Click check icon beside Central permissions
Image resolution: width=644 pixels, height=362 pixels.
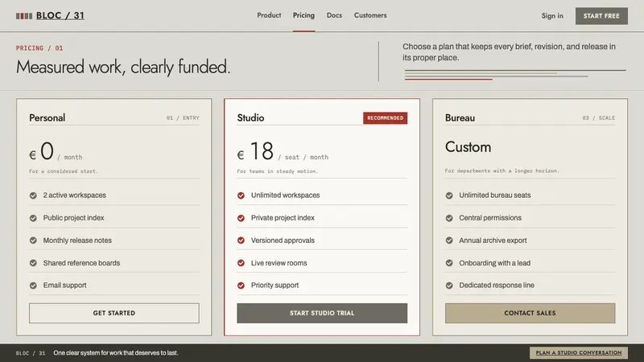click(449, 218)
